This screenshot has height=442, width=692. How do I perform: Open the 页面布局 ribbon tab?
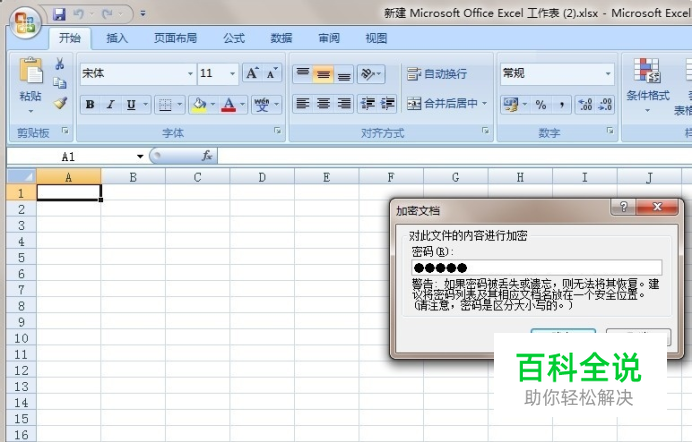[x=175, y=38]
